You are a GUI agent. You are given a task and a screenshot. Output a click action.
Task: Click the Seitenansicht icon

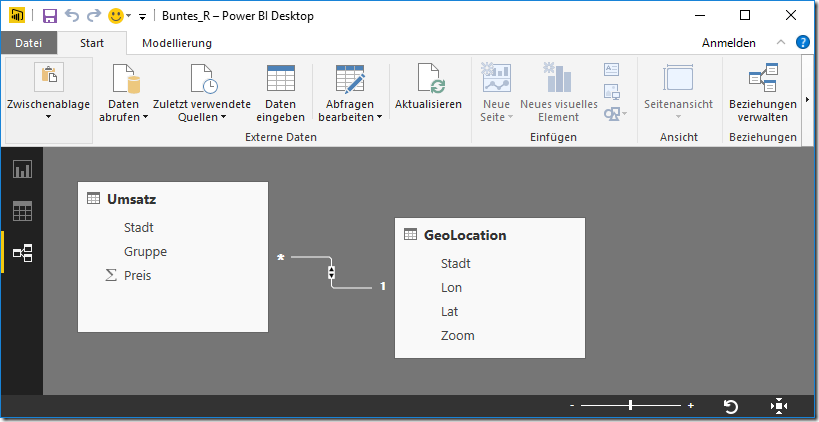tap(678, 78)
